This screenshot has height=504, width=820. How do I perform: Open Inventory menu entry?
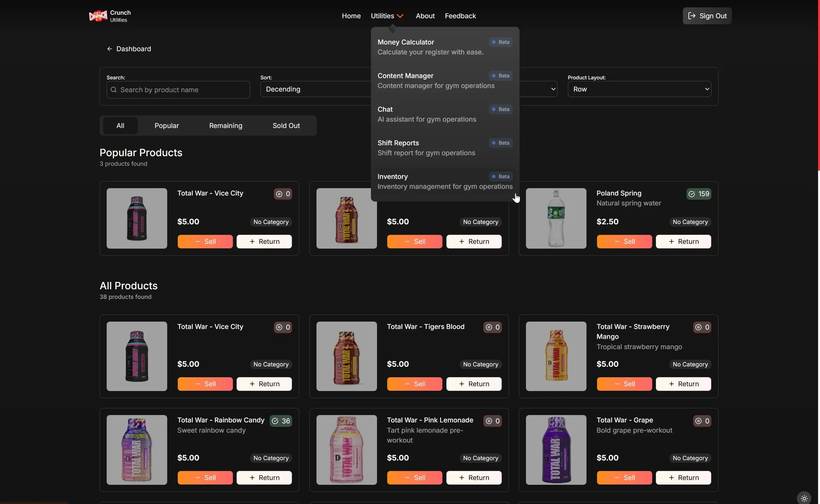[x=445, y=181]
